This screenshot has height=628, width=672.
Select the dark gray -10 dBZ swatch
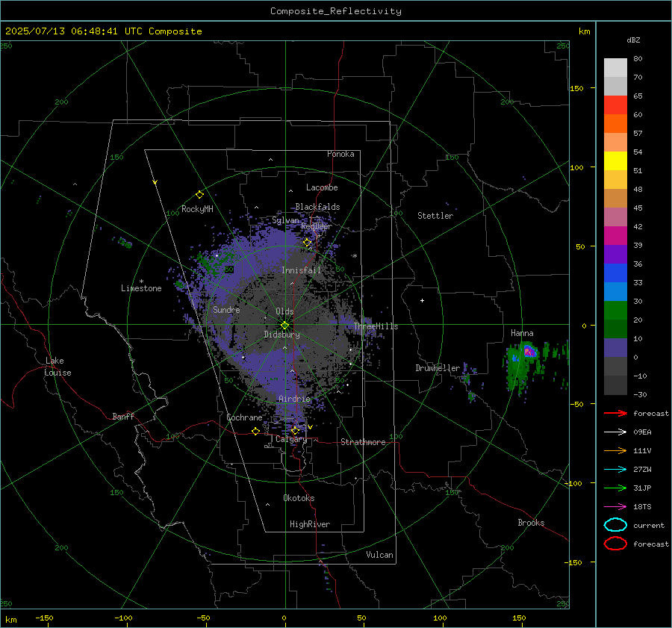(x=615, y=385)
